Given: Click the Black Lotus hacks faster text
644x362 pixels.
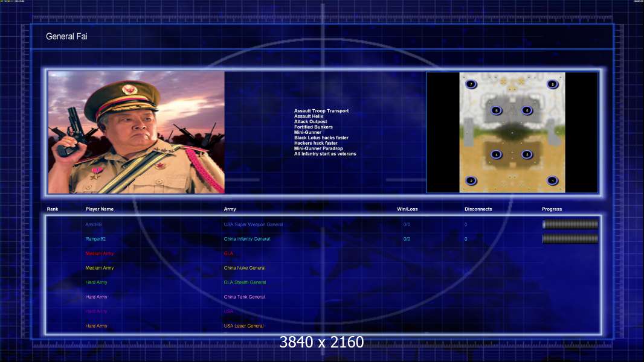Looking at the screenshot, I should pos(321,138).
